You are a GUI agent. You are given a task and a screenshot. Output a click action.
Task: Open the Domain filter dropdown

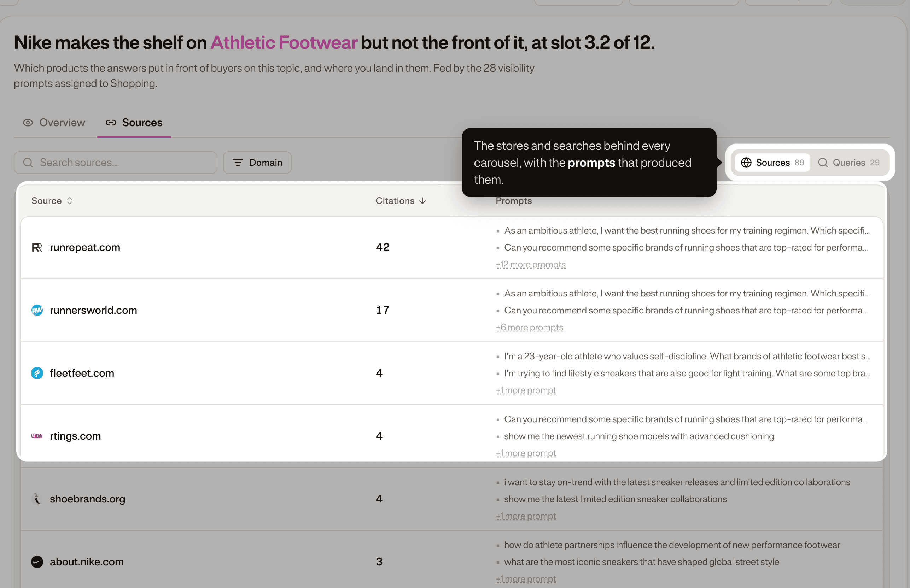pos(257,163)
